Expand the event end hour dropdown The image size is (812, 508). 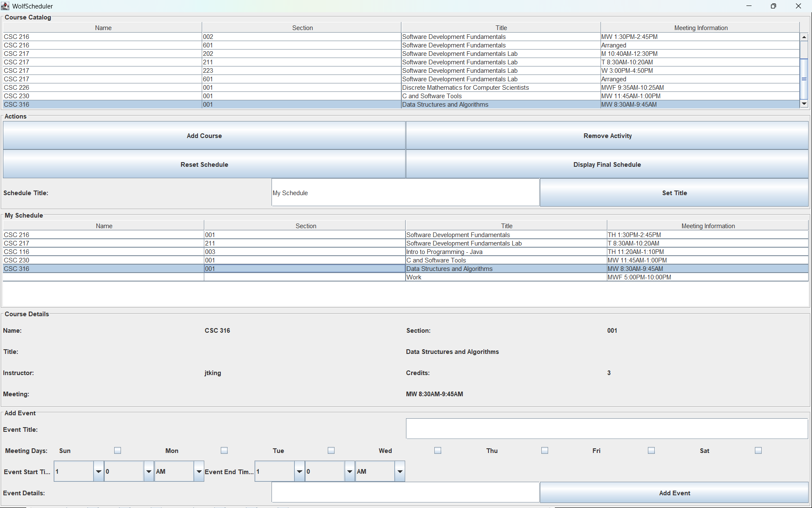tap(299, 472)
